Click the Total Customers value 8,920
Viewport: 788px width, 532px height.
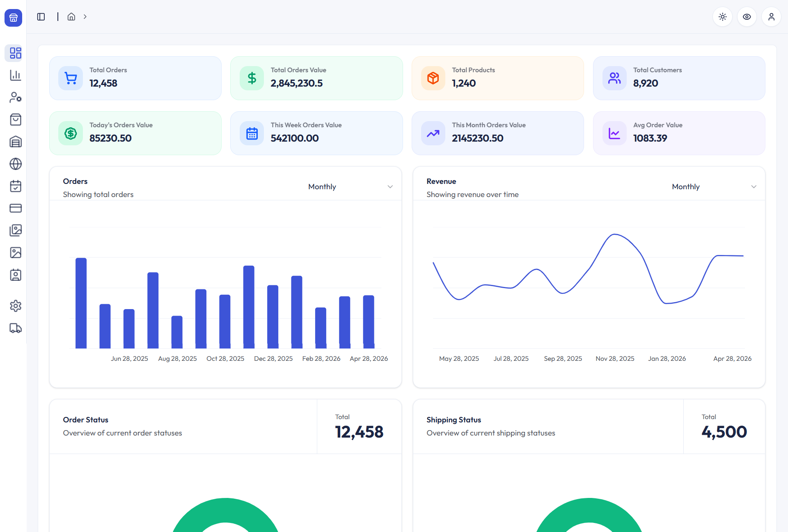646,83
